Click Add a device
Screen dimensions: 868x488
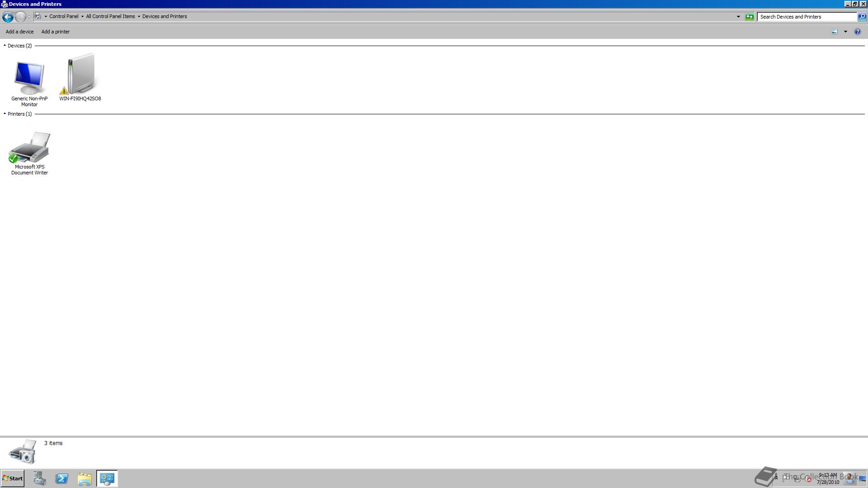coord(19,32)
